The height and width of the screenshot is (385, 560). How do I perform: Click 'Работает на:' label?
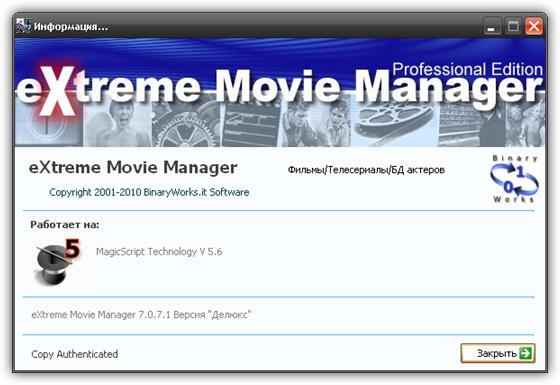coord(65,225)
